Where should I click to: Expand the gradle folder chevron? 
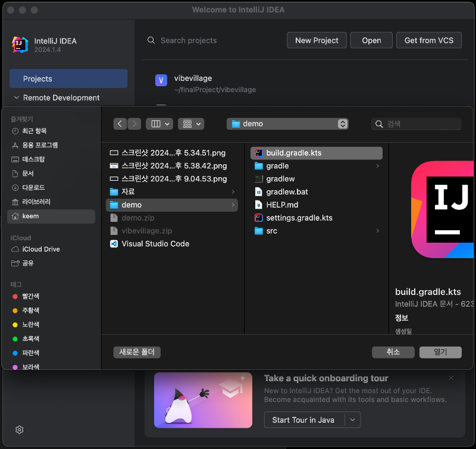[377, 166]
